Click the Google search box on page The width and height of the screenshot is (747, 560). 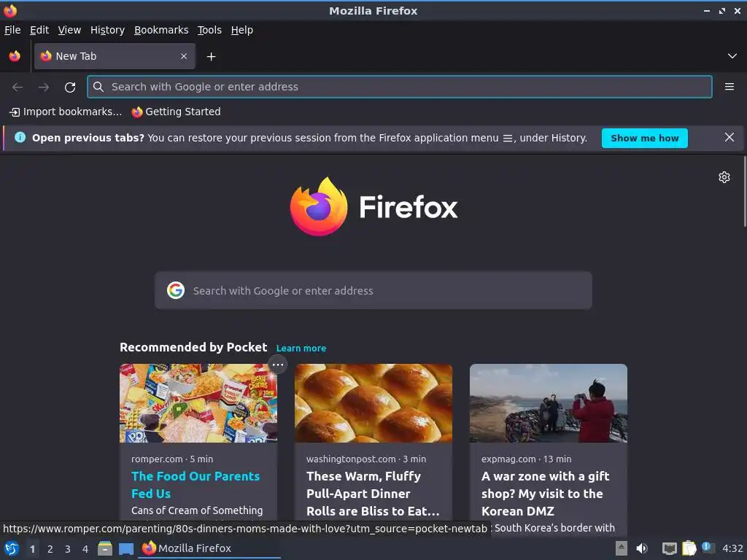coord(373,290)
